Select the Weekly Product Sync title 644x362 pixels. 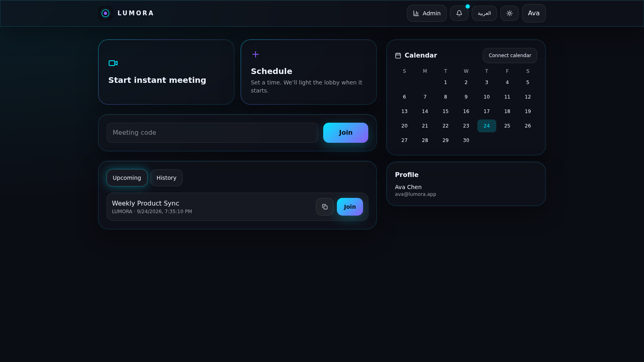[145, 204]
